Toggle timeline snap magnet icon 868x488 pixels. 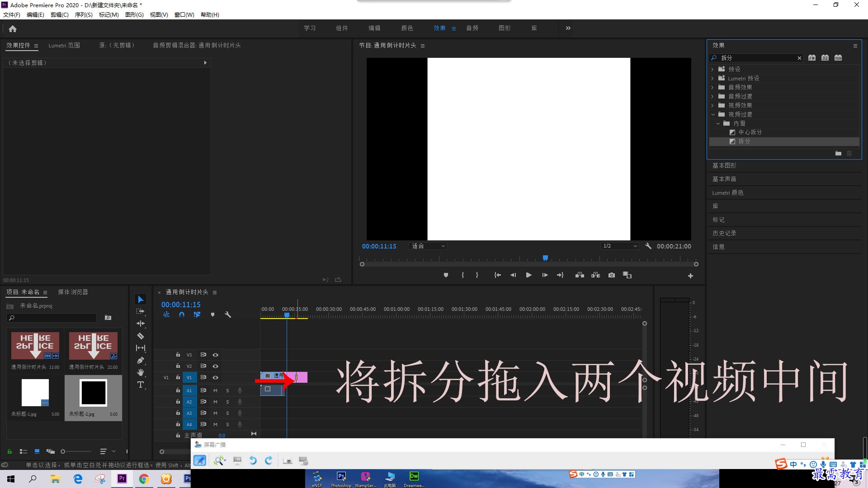pyautogui.click(x=181, y=314)
